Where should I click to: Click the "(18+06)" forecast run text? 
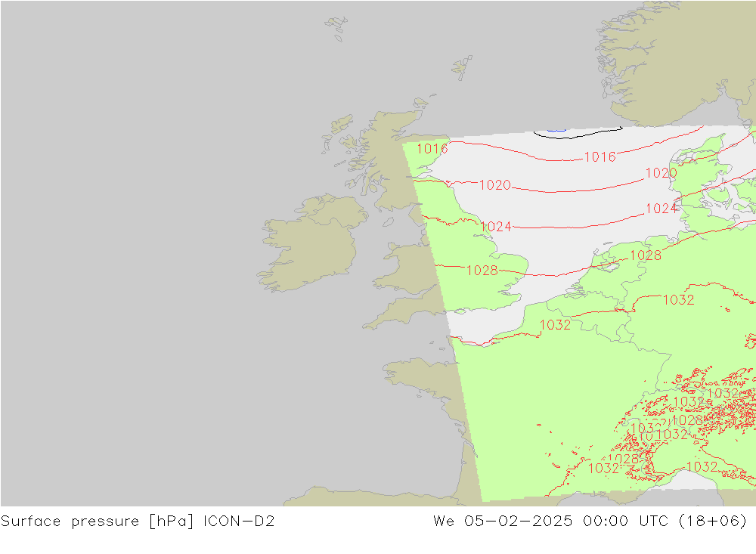click(712, 522)
